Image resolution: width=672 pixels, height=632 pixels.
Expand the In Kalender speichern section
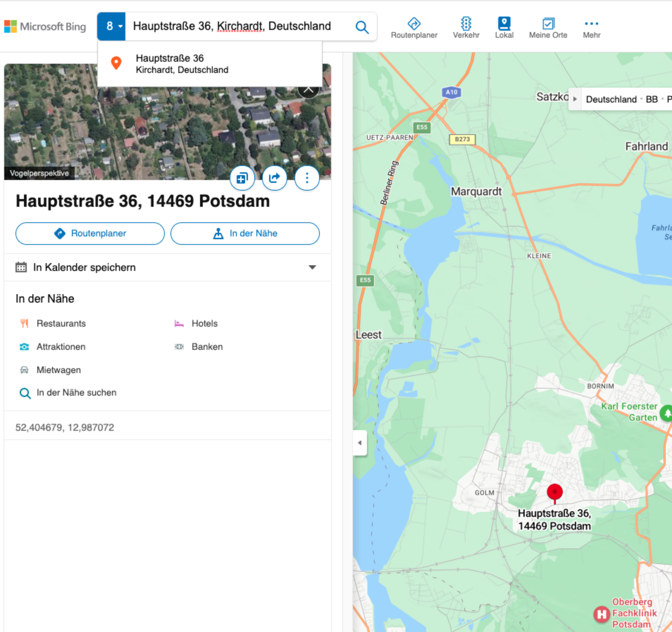312,267
